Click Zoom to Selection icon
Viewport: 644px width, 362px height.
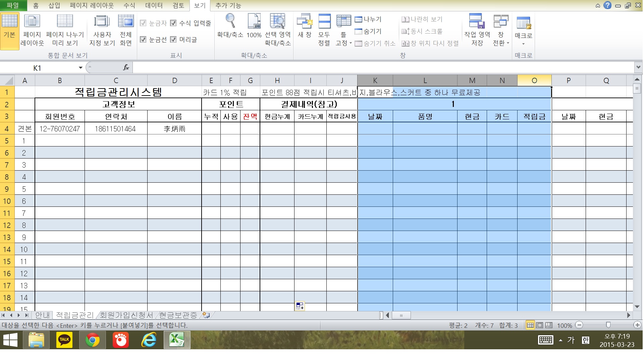click(277, 21)
